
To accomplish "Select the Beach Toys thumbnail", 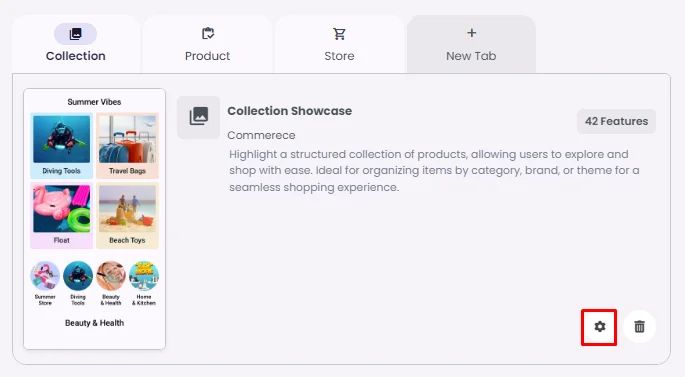I will pyautogui.click(x=127, y=216).
